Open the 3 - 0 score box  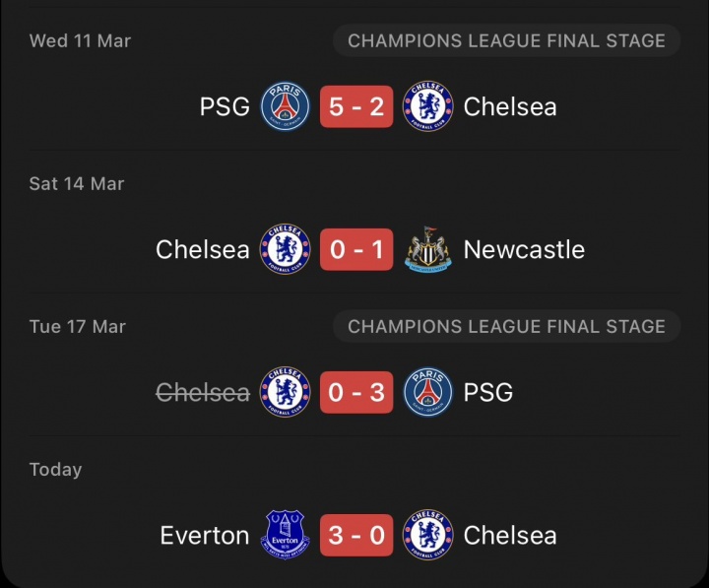356,535
